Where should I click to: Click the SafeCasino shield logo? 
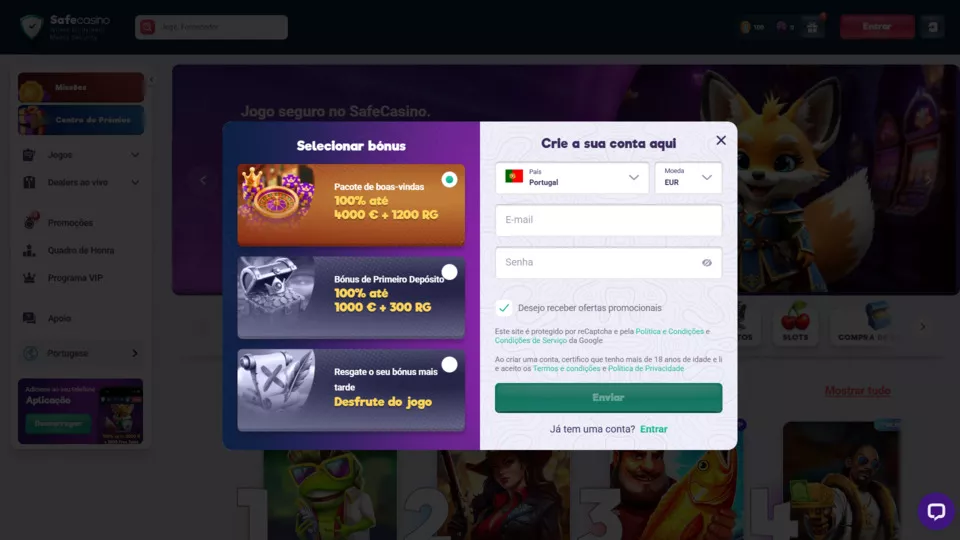point(31,27)
